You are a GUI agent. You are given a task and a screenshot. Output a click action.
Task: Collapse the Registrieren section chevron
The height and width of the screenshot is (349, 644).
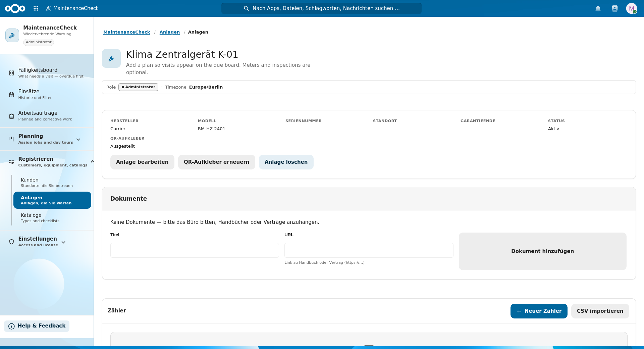coord(92,162)
